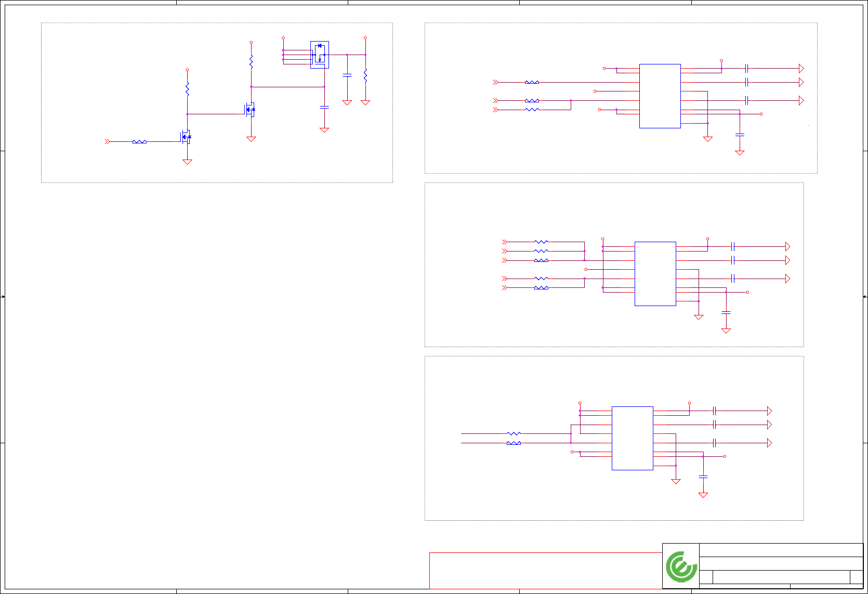Click the lone input port of the MOSFET circuit

coord(108,141)
